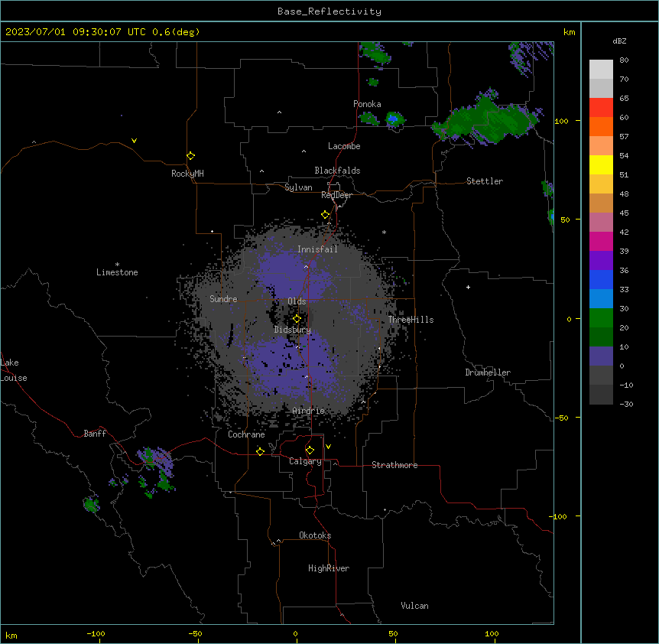
Task: Click the green echo cluster east of Banff
Action: pos(155,471)
